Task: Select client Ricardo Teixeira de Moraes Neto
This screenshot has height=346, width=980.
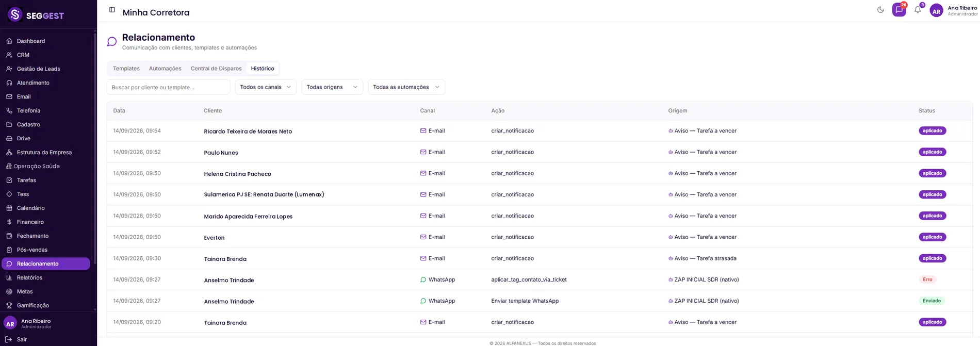Action: (x=248, y=131)
